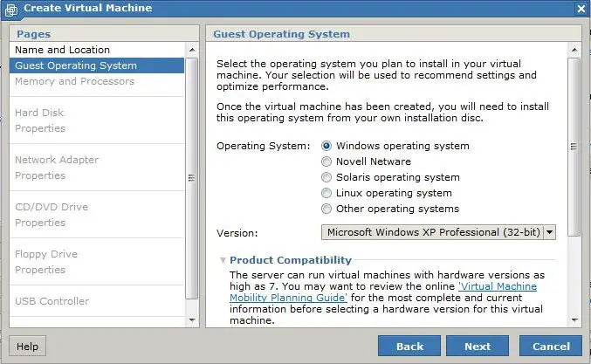This screenshot has height=364, width=591.
Task: Click Properties under CD/DVD Drive
Action: 40,223
